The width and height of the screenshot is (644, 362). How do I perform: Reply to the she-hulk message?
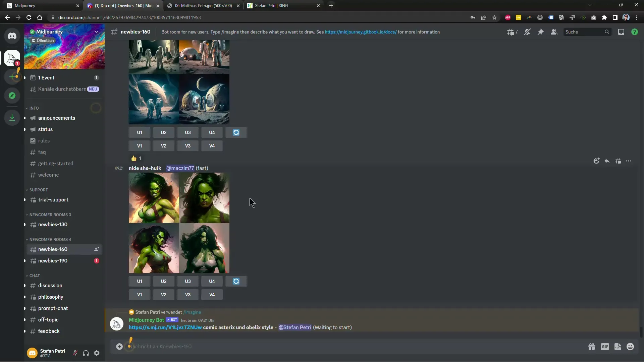pos(607,161)
